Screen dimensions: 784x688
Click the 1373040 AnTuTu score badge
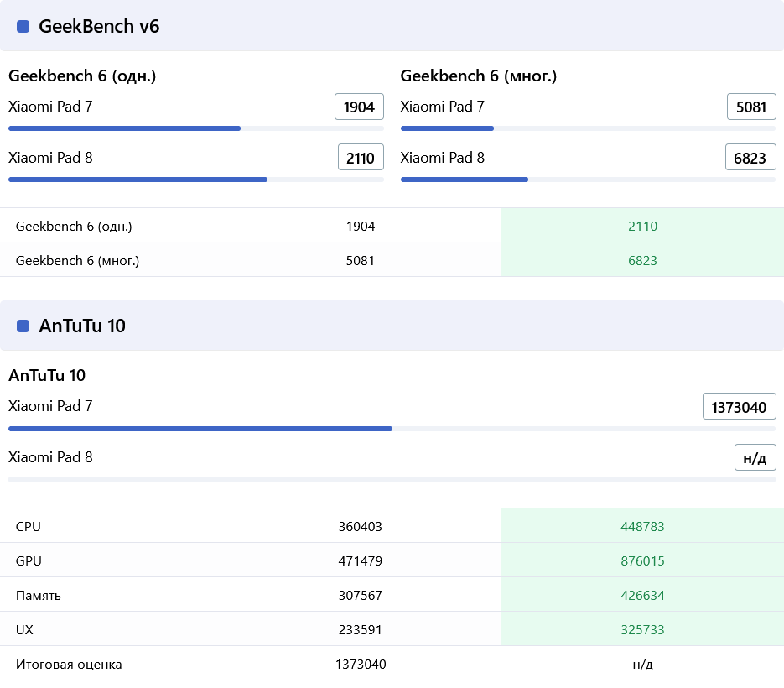tap(739, 406)
